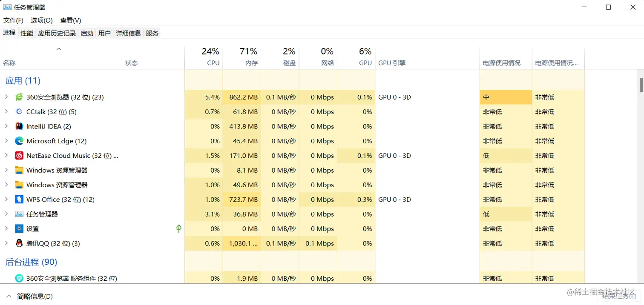Viewport: 644px width, 305px height.
Task: Open the 文件(F) menu
Action: pyautogui.click(x=13, y=20)
